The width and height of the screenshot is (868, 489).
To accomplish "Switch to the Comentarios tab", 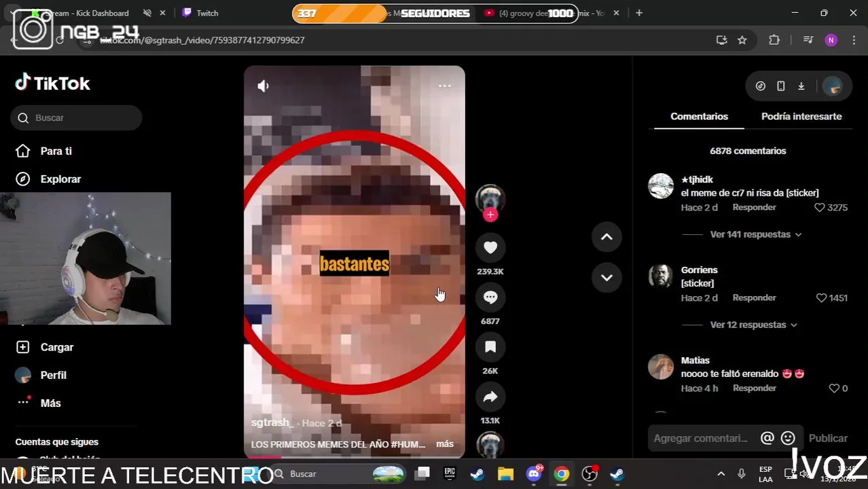I will coord(699,116).
